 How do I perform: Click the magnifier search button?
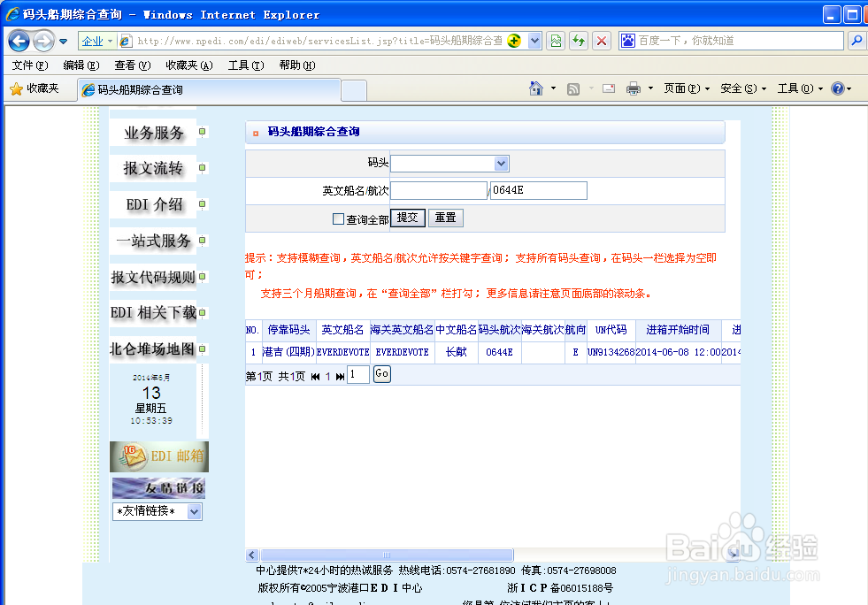coord(856,41)
